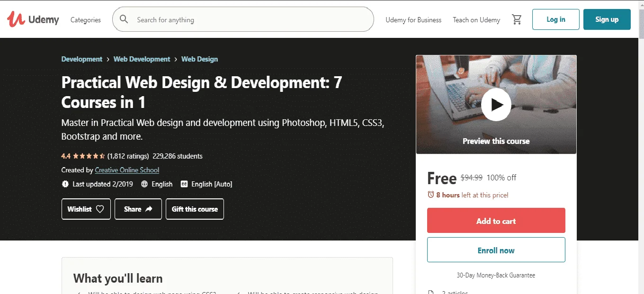Click the English [Auto] captions text
The height and width of the screenshot is (294, 644).
(212, 184)
